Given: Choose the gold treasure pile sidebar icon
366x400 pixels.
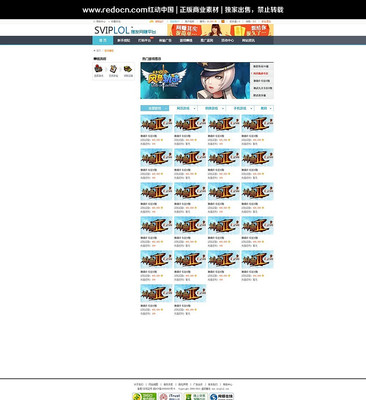Looking at the screenshot, I should 128,69.
